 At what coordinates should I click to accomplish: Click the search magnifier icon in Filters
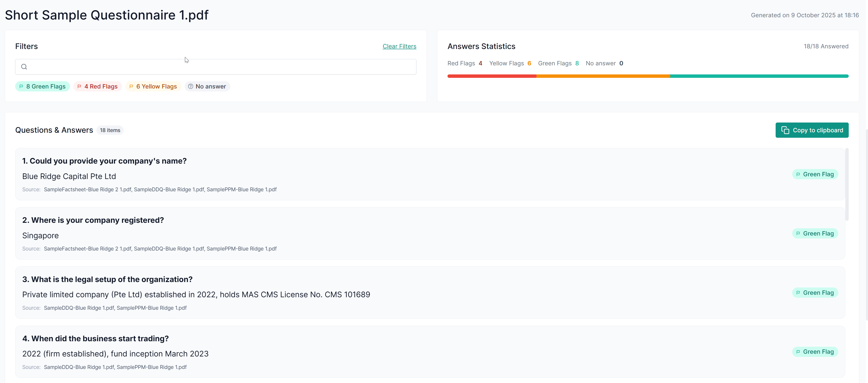(24, 67)
